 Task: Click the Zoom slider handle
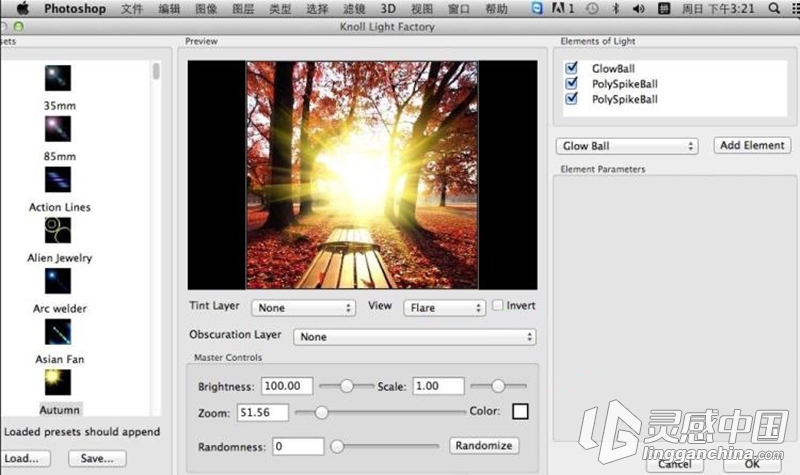(x=321, y=412)
